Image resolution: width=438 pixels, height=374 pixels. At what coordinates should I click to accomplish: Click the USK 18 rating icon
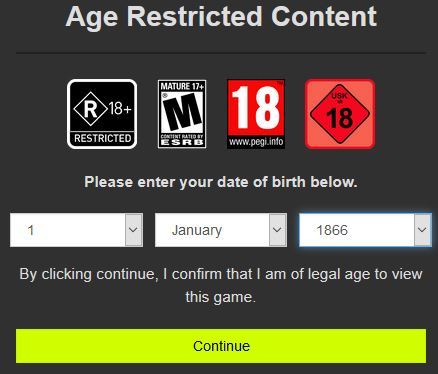click(x=340, y=114)
